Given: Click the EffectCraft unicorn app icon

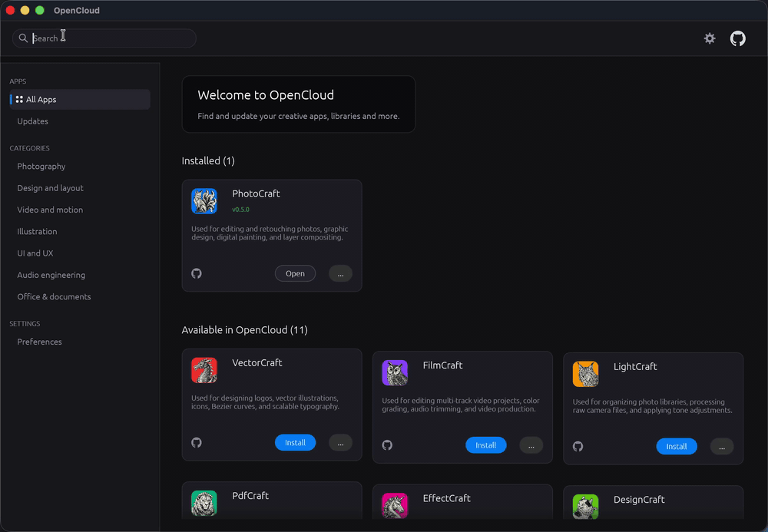Looking at the screenshot, I should point(395,506).
